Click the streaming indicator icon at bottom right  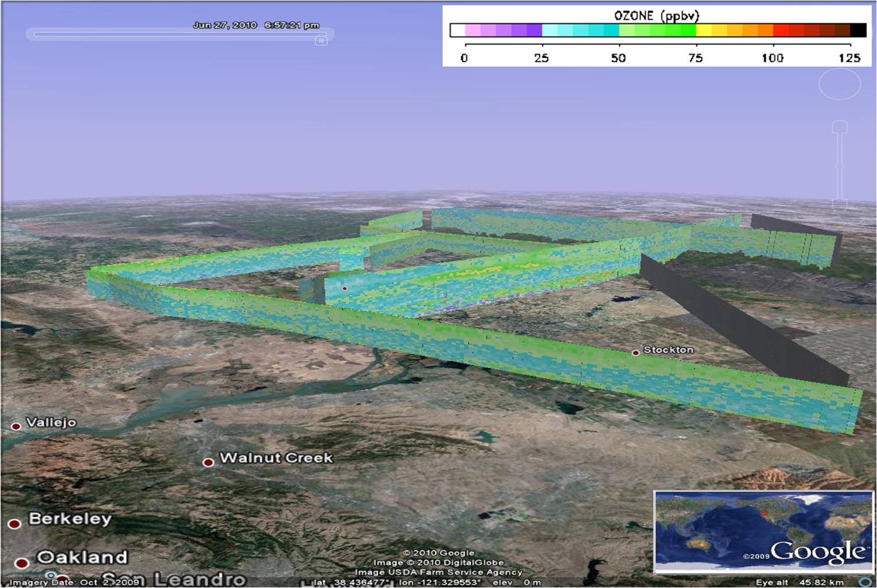(x=866, y=582)
